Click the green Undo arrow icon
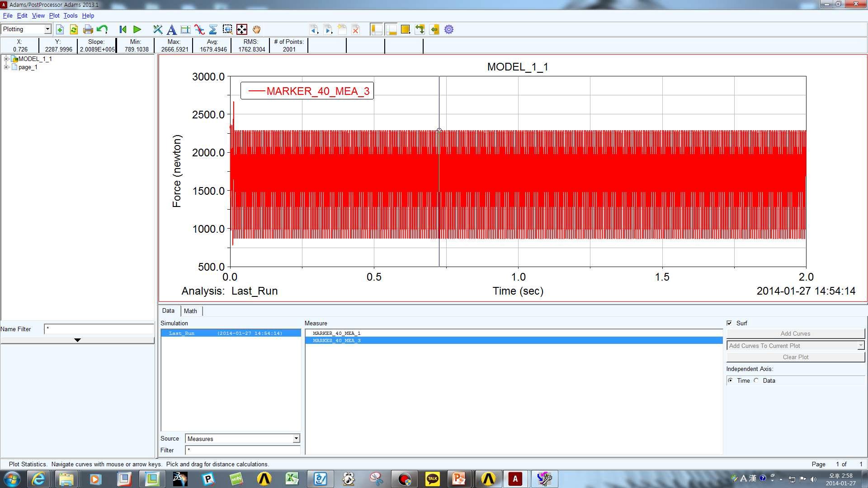This screenshot has width=868, height=488. pos(102,30)
